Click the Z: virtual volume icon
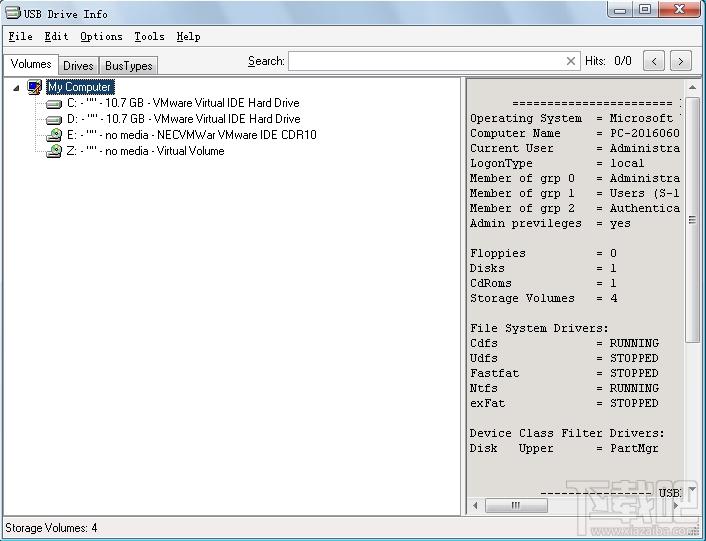 tap(54, 151)
